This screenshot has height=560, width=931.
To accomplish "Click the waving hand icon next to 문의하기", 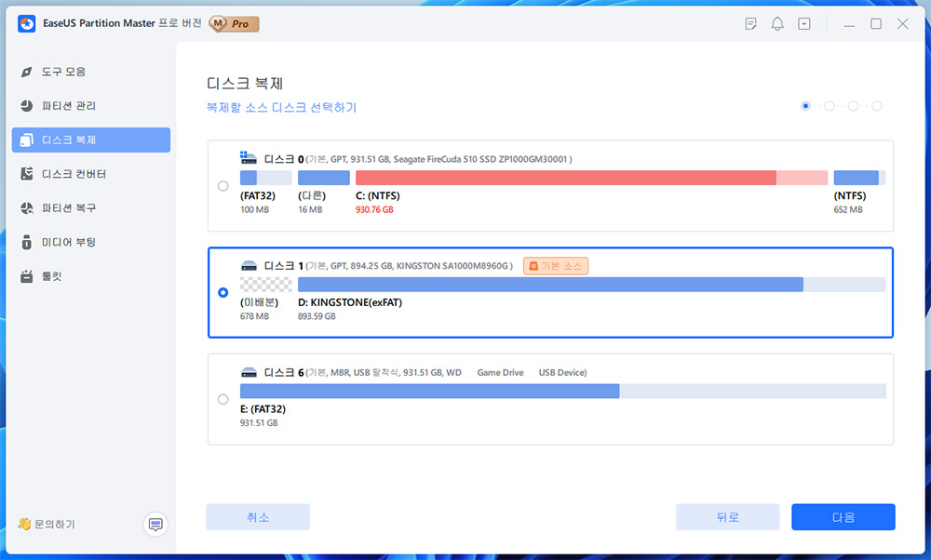I will click(x=24, y=524).
